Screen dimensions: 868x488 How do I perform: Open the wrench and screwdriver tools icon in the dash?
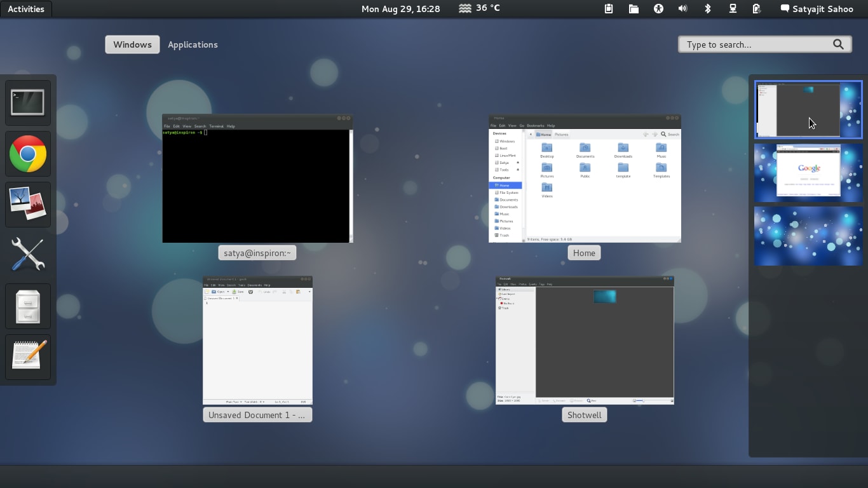[28, 255]
